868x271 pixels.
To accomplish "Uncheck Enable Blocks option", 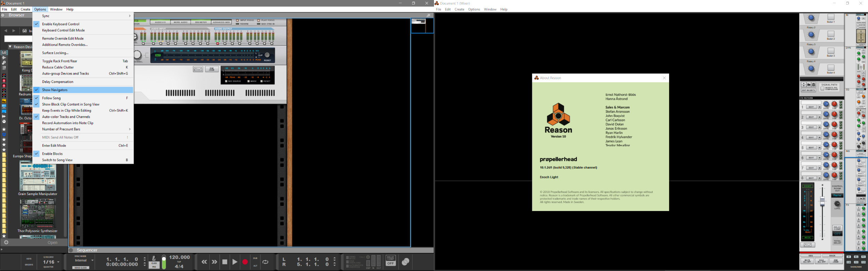I will pyautogui.click(x=83, y=154).
